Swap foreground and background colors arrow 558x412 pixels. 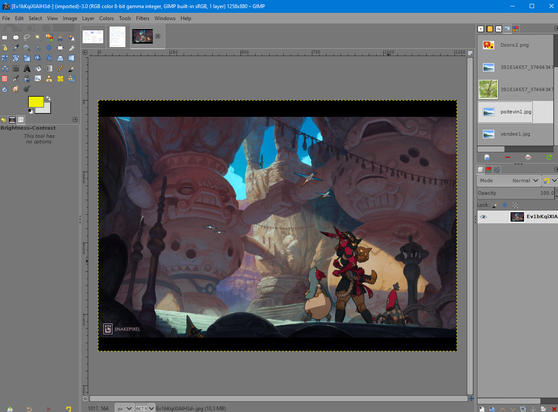coord(48,99)
